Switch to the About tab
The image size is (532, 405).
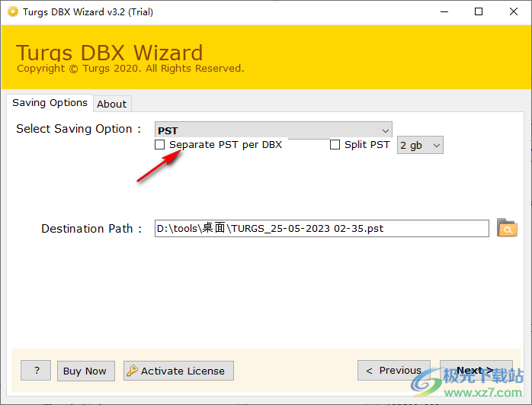(x=111, y=104)
